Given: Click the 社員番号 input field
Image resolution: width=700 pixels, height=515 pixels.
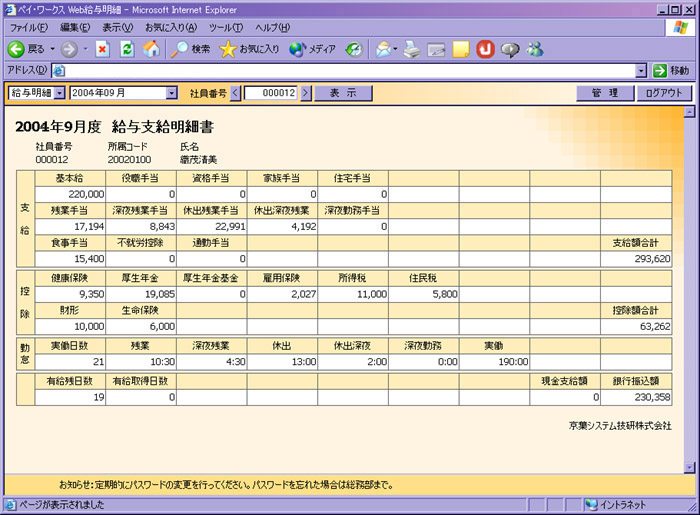Looking at the screenshot, I should coord(270,93).
